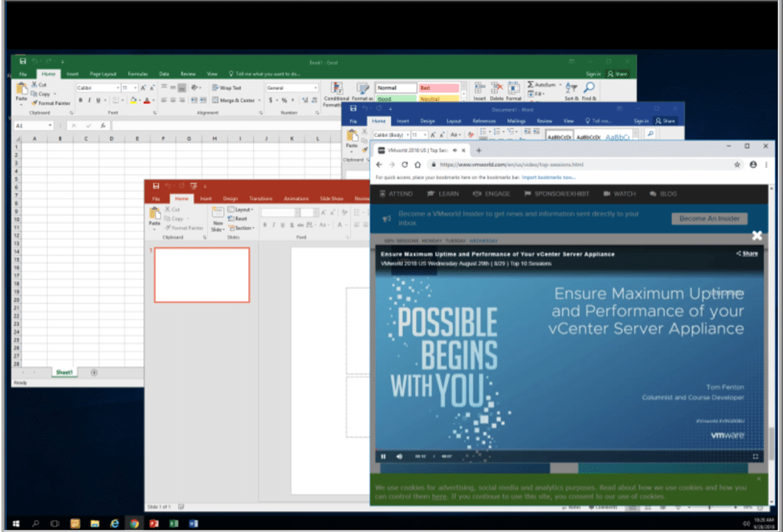Click Reset in the PowerPoint Slides group
783x532 pixels.
pos(238,218)
